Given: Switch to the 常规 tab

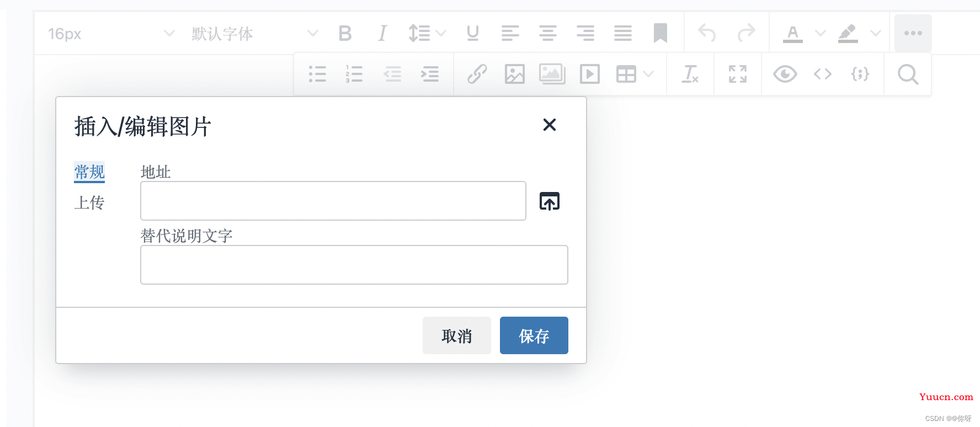Looking at the screenshot, I should pos(89,172).
